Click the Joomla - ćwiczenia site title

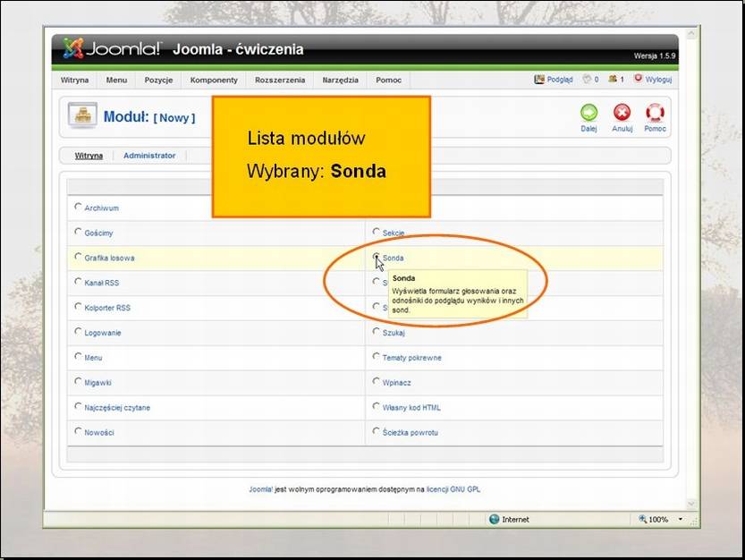pos(238,49)
